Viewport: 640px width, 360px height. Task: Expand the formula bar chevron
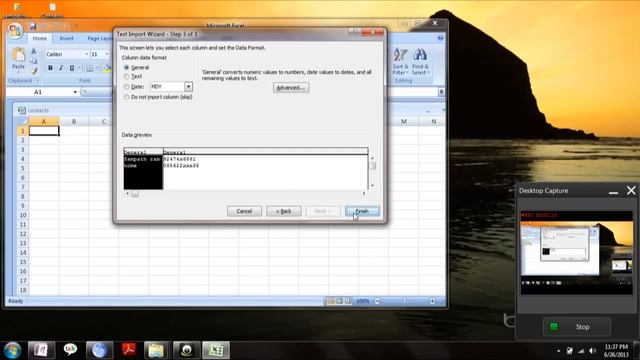tap(441, 92)
